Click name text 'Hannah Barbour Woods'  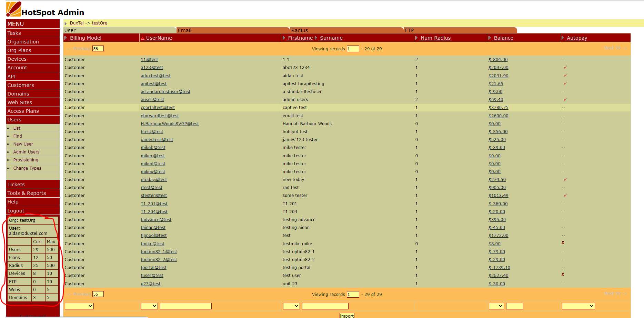pos(307,124)
